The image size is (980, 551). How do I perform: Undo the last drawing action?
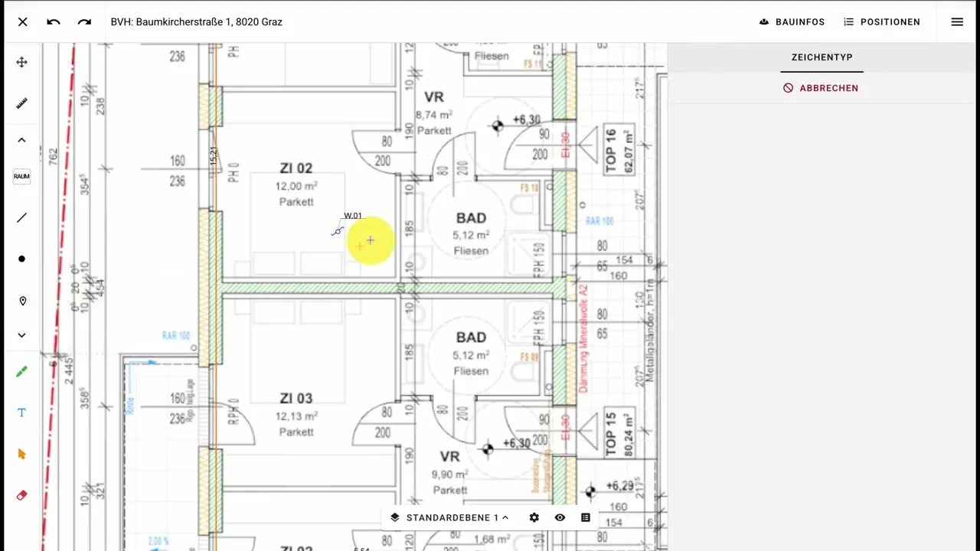coord(53,22)
